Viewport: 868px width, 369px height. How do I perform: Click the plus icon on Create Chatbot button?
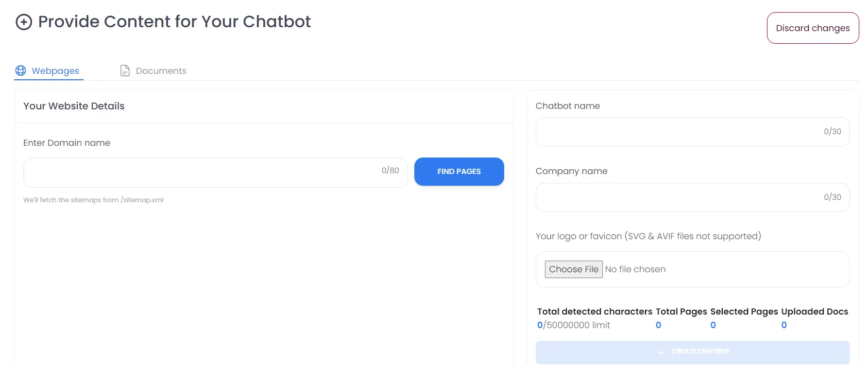click(661, 352)
